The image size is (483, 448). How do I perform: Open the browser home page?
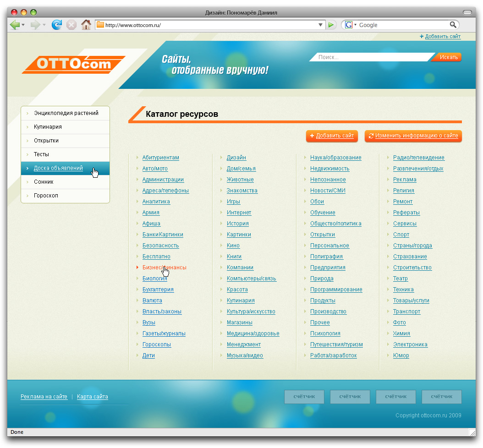click(86, 25)
